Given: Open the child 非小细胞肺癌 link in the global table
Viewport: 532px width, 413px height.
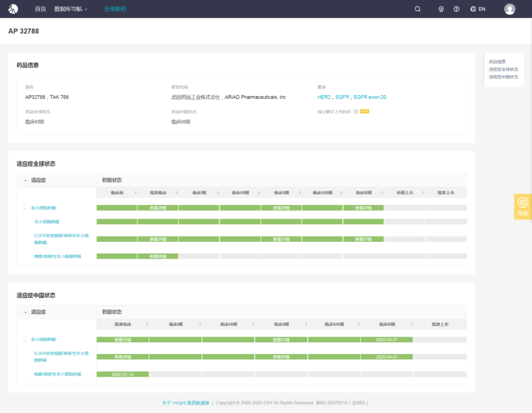Looking at the screenshot, I should click(46, 222).
